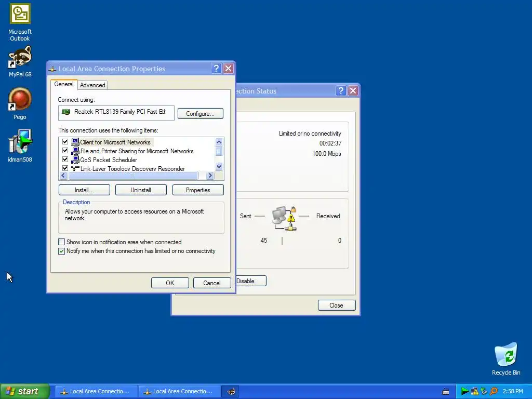Uncheck QoS Packet Scheduler
Image resolution: width=532 pixels, height=399 pixels.
65,159
